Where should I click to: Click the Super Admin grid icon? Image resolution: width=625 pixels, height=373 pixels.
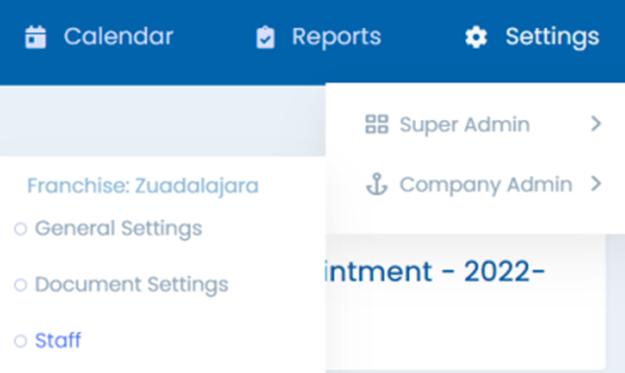pos(377,124)
